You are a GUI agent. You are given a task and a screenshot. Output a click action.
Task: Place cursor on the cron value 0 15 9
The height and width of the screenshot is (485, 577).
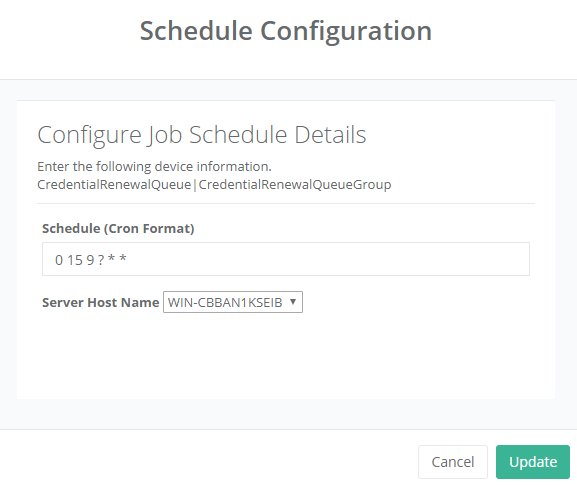coord(75,260)
